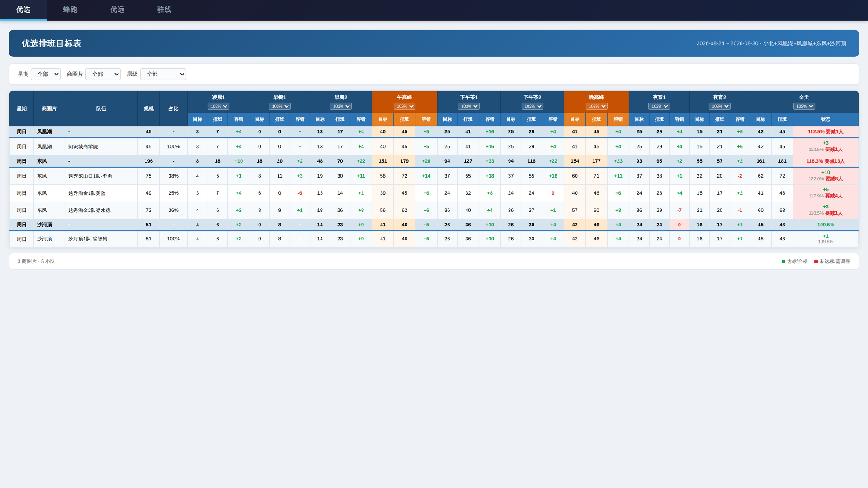Open 夜宵1 percentage dropdown
The image size is (868, 488).
click(x=659, y=106)
